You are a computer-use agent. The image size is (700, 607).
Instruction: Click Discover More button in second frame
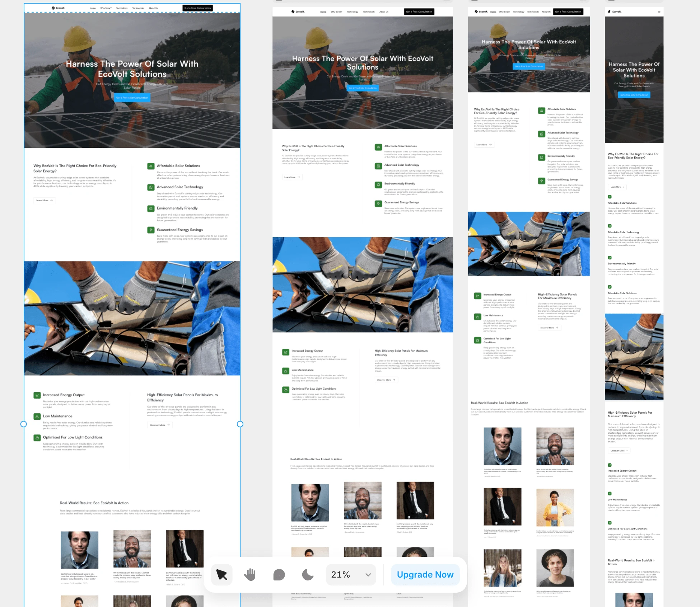386,380
